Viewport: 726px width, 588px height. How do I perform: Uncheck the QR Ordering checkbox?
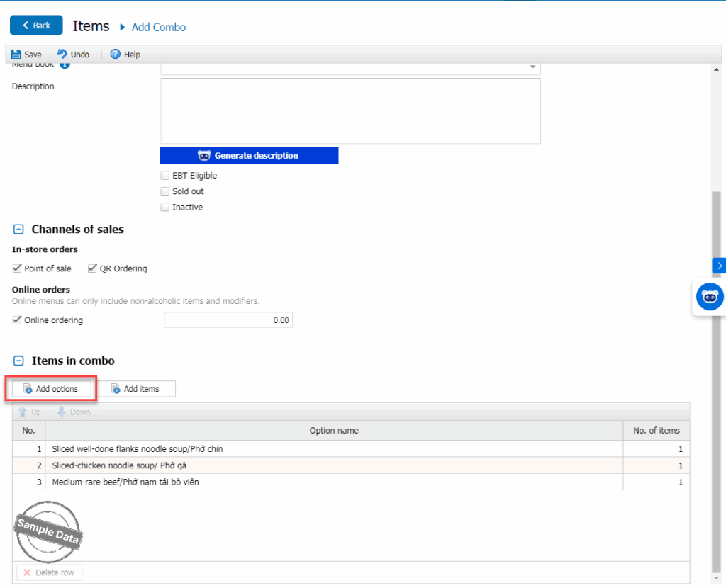point(92,268)
